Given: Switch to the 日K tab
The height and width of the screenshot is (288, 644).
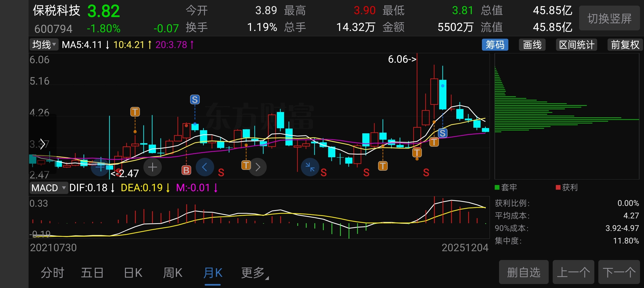Looking at the screenshot, I should (133, 273).
